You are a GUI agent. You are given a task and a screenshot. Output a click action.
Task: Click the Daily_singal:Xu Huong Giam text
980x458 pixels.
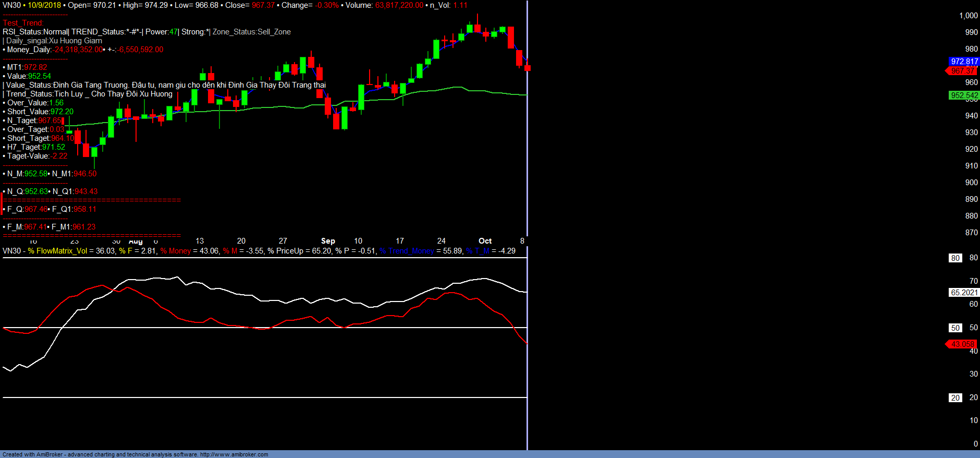[x=54, y=41]
